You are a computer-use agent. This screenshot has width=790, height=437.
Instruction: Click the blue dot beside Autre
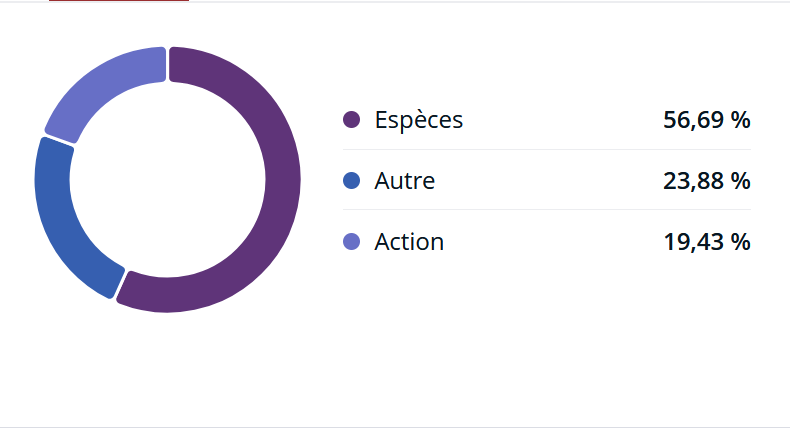[x=351, y=180]
